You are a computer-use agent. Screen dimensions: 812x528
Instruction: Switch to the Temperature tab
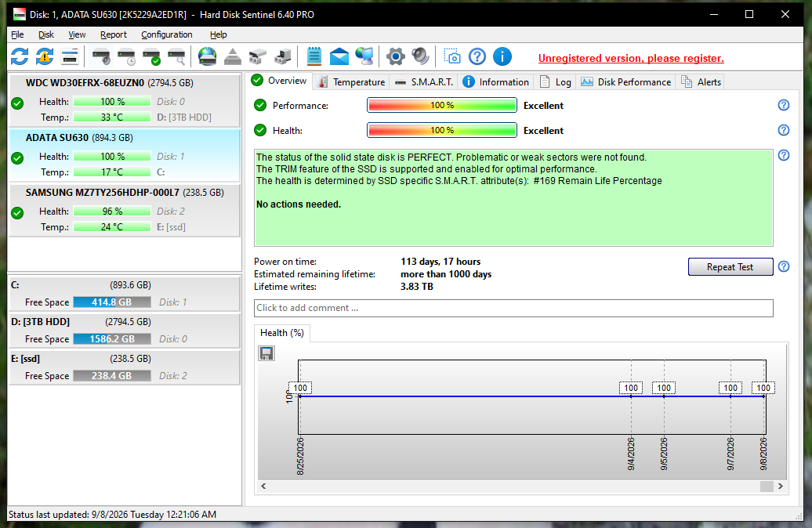coord(352,81)
